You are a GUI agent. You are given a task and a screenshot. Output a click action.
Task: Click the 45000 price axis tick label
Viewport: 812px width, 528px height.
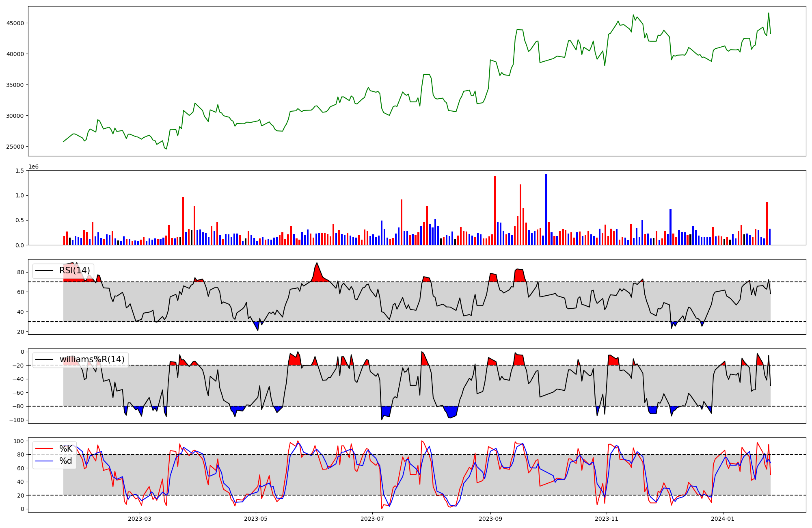point(15,23)
